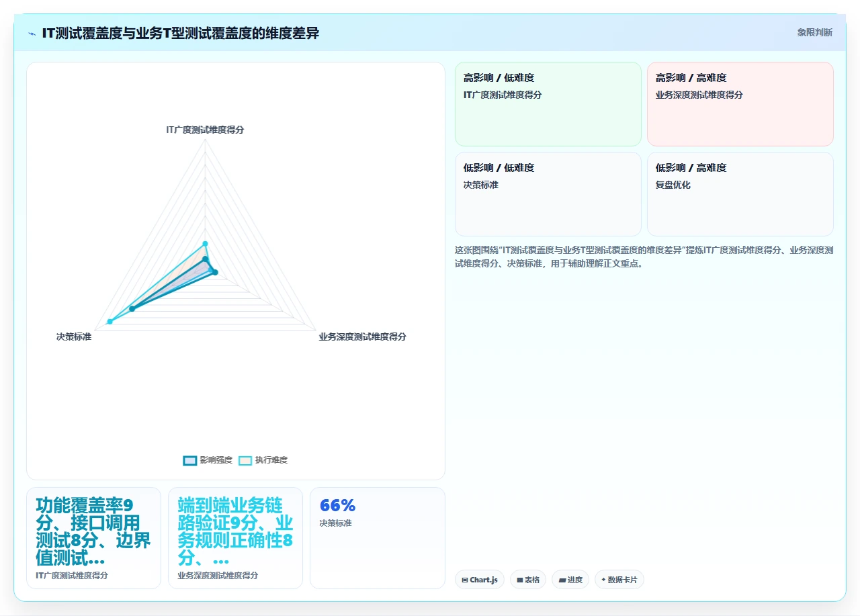Click the radar axis label 业务深度测试维度得分
The width and height of the screenshot is (860, 616).
click(363, 337)
